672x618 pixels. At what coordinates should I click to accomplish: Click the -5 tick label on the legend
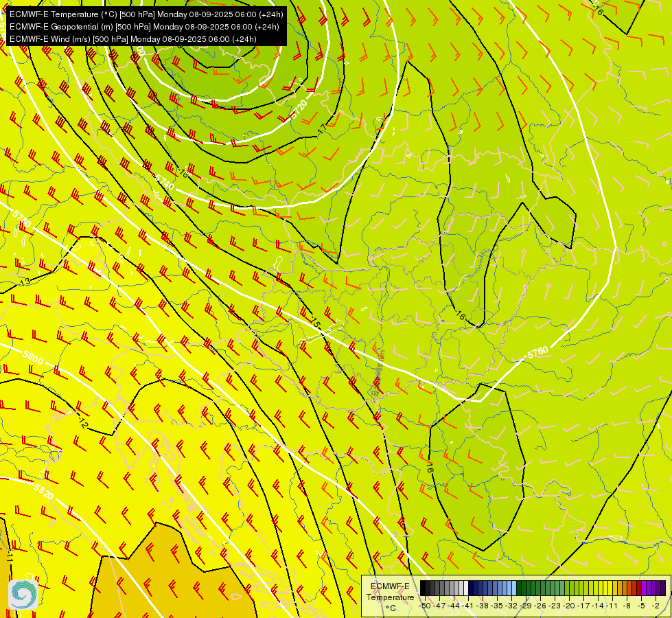coord(640,606)
